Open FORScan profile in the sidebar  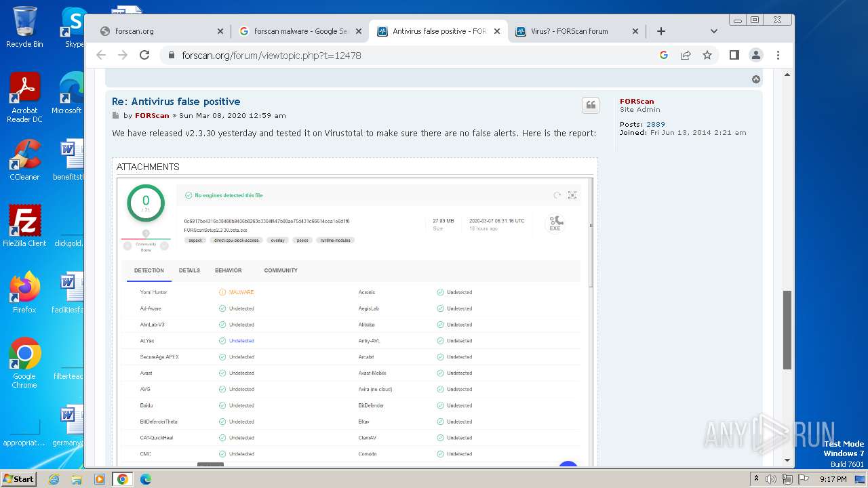click(x=637, y=101)
